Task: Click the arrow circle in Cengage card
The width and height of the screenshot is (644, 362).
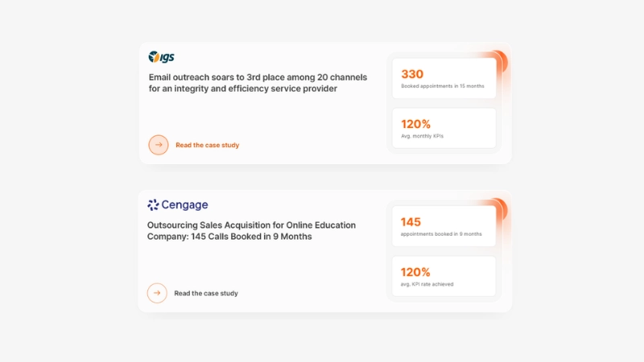Action: [157, 293]
